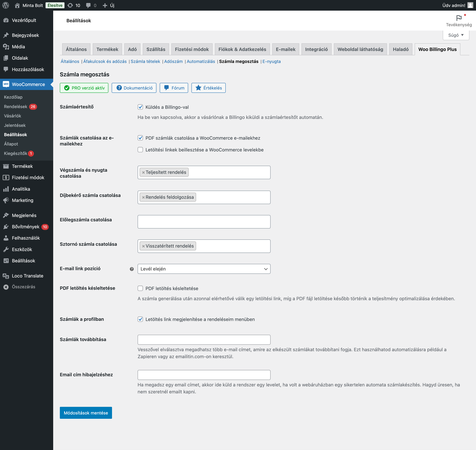Click the Analitika bar chart icon
This screenshot has width=476, height=450.
pos(6,189)
